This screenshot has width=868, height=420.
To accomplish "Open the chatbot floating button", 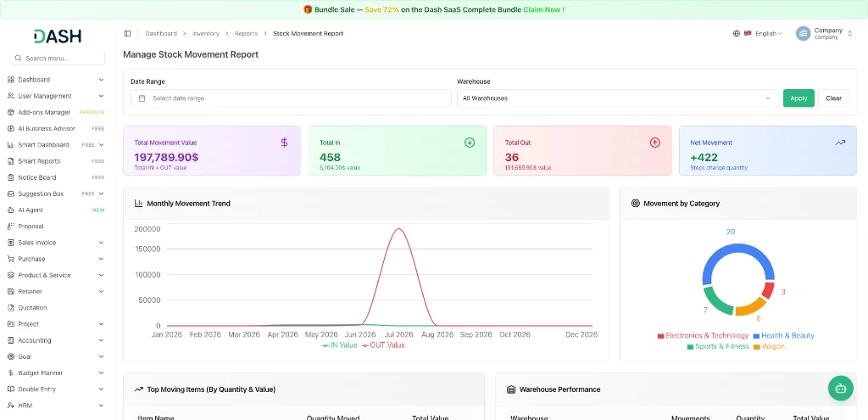I will click(840, 389).
